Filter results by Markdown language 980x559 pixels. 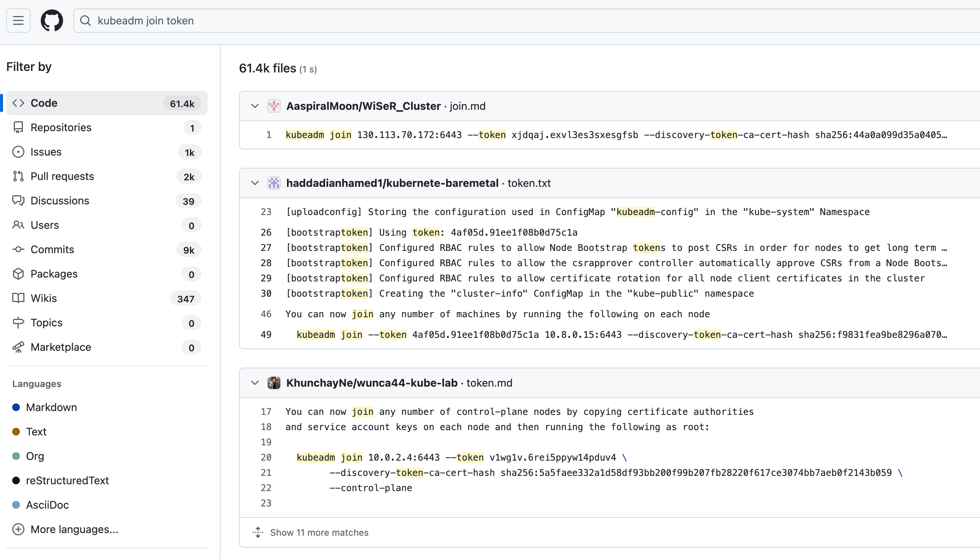pyautogui.click(x=52, y=407)
